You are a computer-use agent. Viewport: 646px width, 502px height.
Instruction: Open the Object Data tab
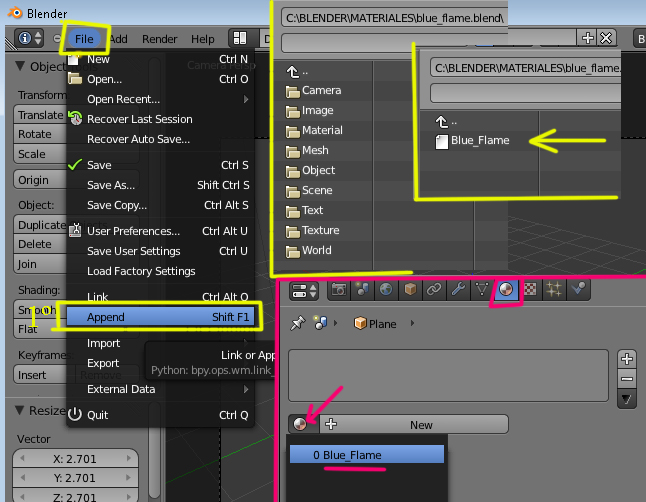(482, 289)
